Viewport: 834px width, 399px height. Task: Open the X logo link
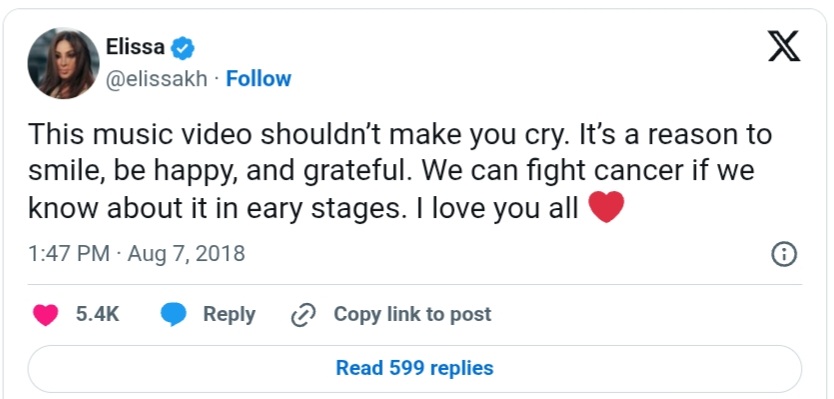tap(784, 46)
